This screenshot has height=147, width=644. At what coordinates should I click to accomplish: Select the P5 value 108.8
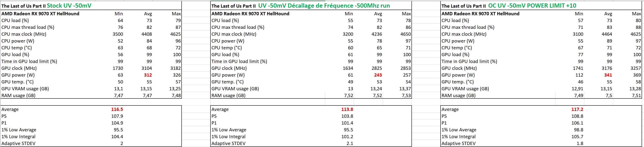577,116
